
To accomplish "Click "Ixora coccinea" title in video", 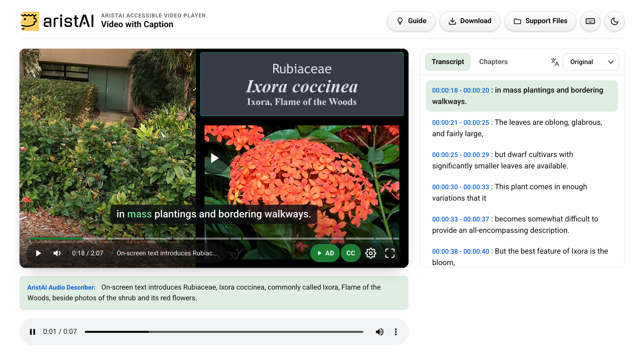I will click(x=302, y=87).
